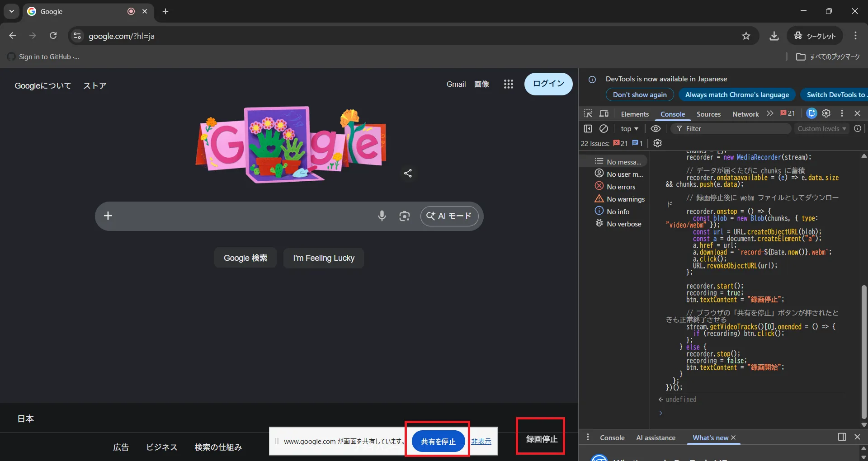
Task: Select No user messages filter
Action: (619, 174)
